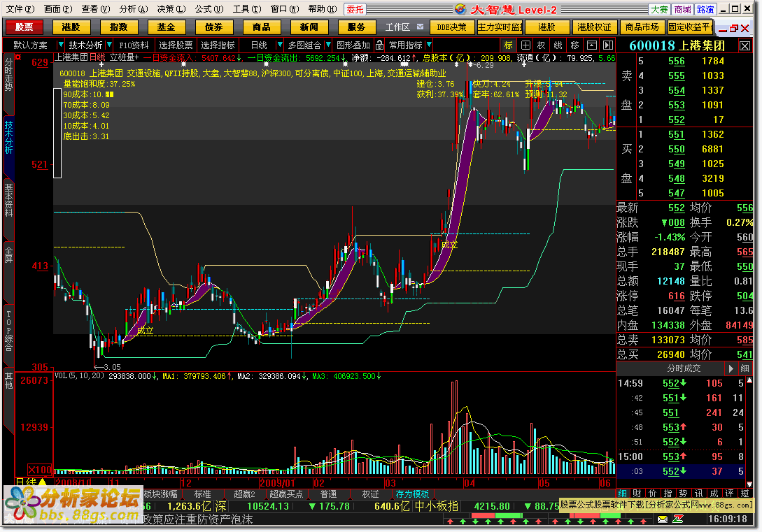This screenshot has width=762, height=532.
Task: Click the 指数 button
Action: click(x=118, y=27)
